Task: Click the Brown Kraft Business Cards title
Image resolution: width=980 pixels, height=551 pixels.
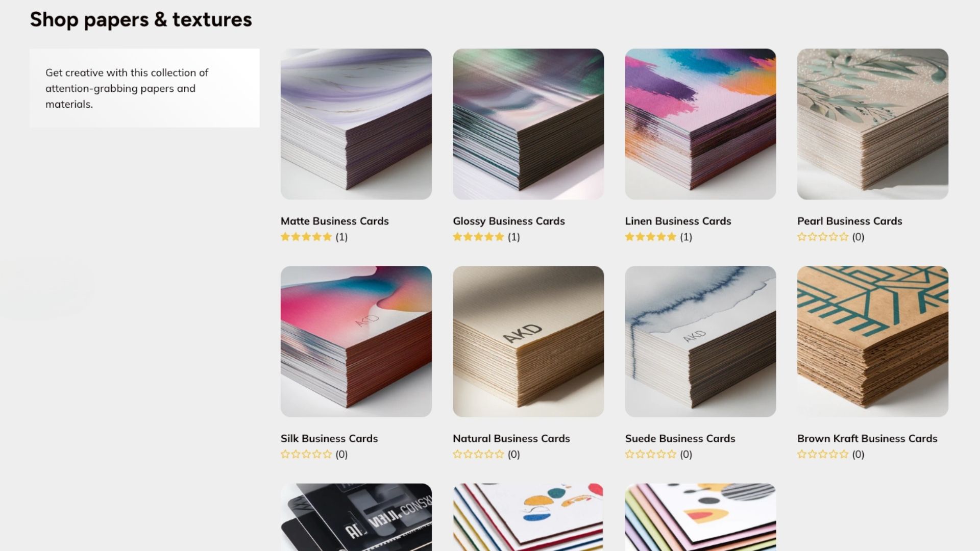Action: tap(867, 438)
